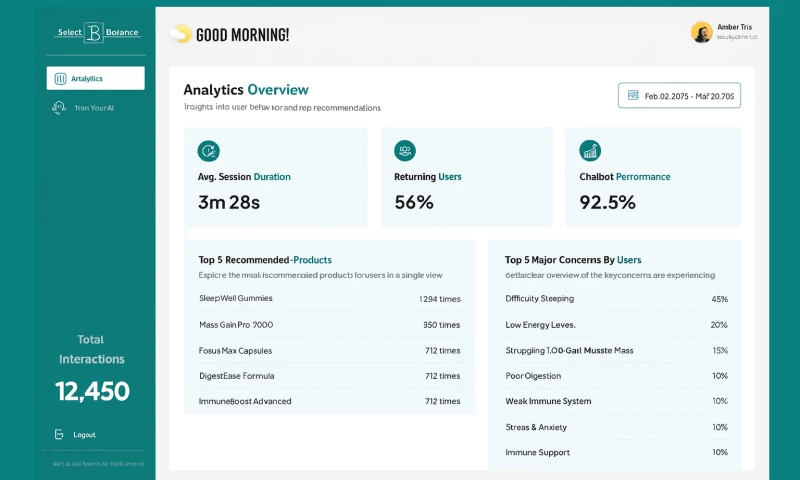Click the sidebar footer copyright text

pyautogui.click(x=98, y=464)
